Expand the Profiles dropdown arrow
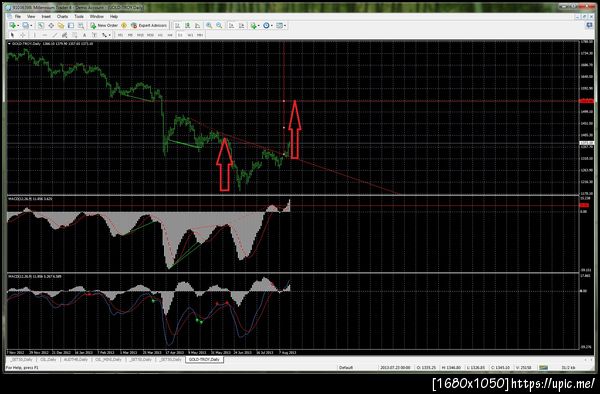This screenshot has width=600, height=394. coord(31,25)
